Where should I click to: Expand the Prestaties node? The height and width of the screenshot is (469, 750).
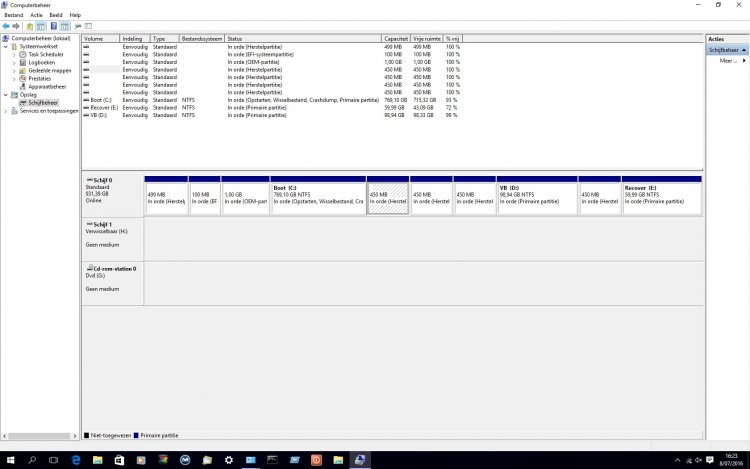(14, 78)
